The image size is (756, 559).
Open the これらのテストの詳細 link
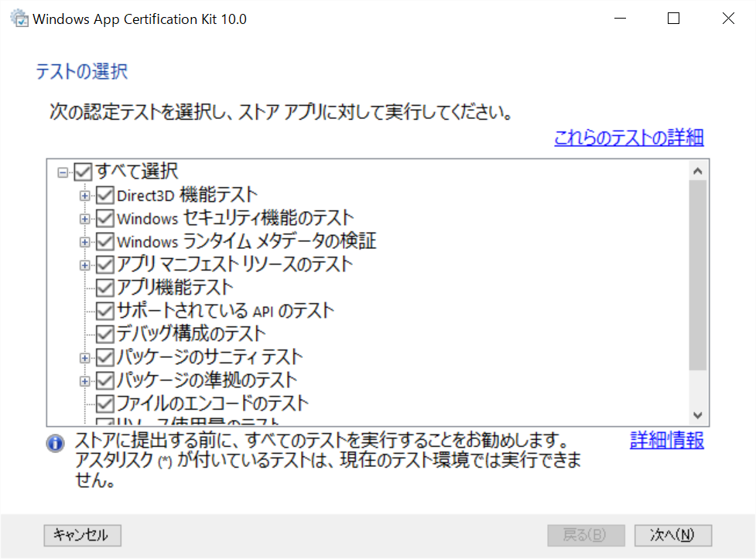(x=629, y=138)
